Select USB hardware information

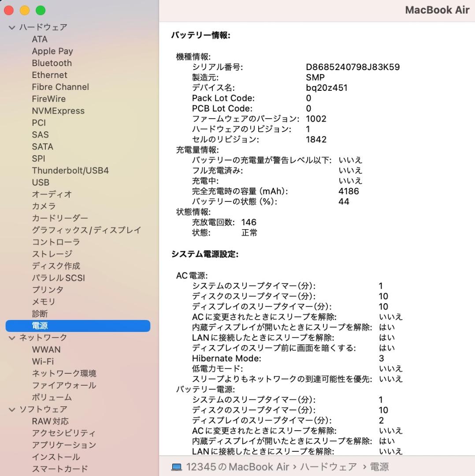(40, 182)
